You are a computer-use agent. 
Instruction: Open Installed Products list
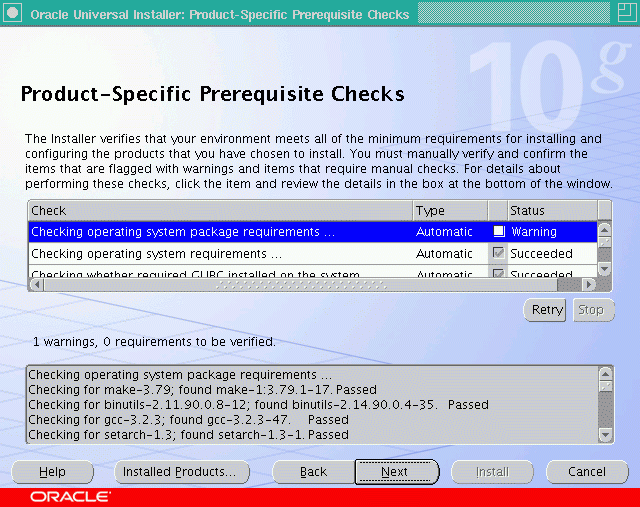182,472
